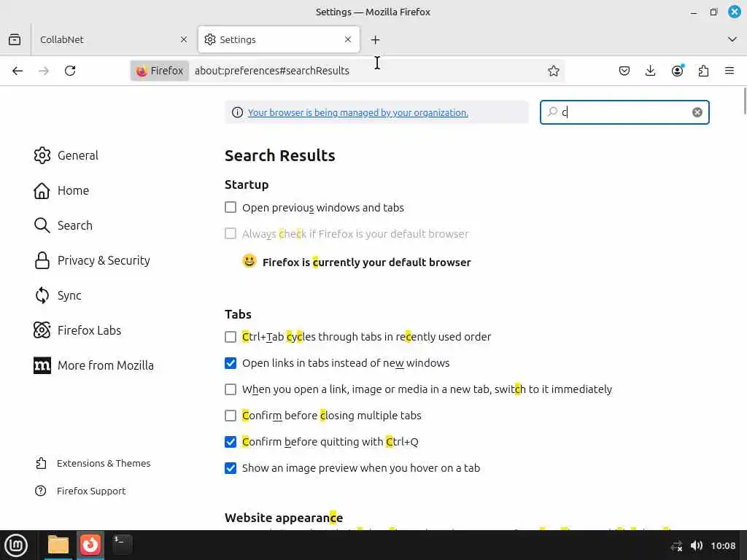Screen dimensions: 747x560
Task: Switch to the CollabNet tab
Action: 113,39
